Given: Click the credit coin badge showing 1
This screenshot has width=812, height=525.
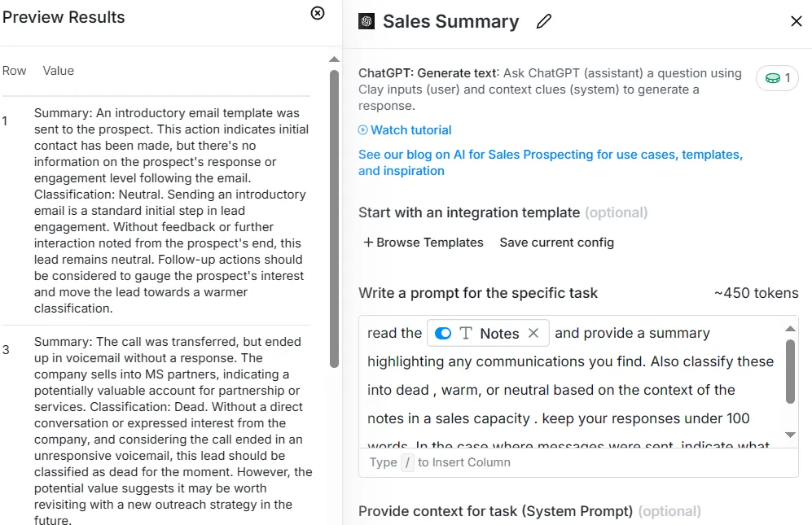Looking at the screenshot, I should pos(777,78).
